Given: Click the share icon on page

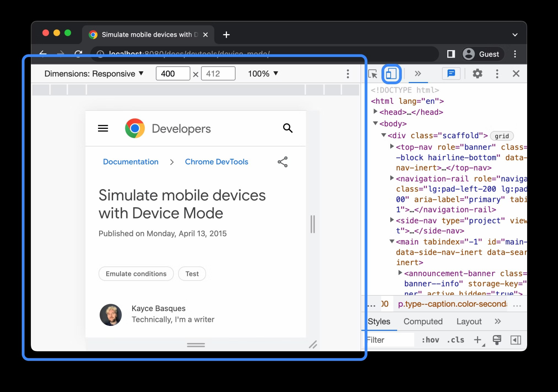Looking at the screenshot, I should [x=282, y=162].
